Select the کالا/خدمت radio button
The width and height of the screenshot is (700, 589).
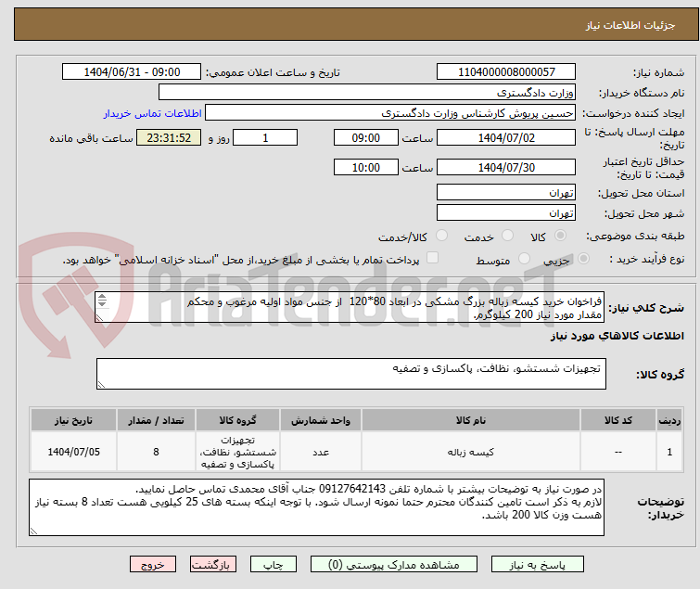tap(441, 235)
